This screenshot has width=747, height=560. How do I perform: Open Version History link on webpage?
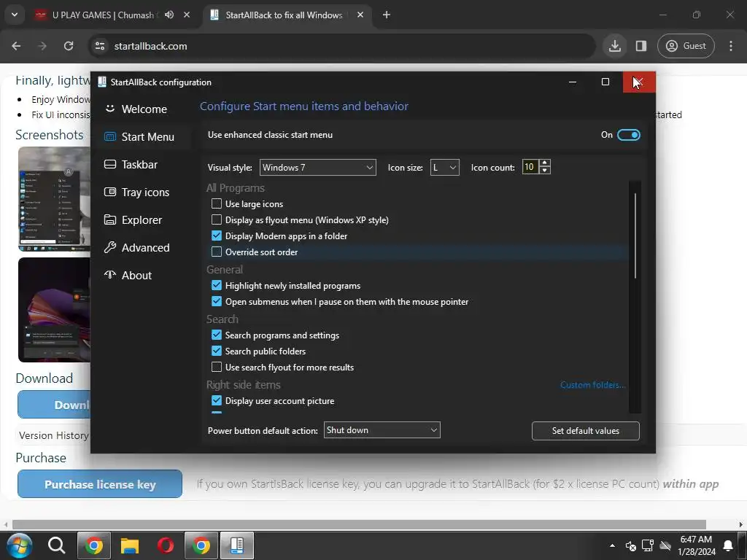(53, 435)
